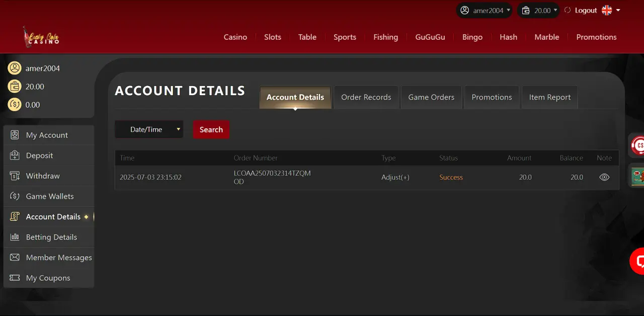644x316 pixels.
Task: Click the Time column header
Action: tap(127, 158)
